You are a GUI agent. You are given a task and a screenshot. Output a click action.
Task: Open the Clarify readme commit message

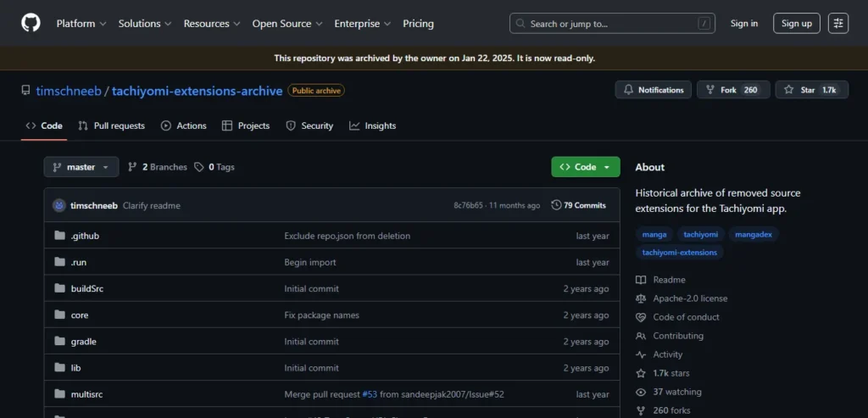(x=152, y=205)
